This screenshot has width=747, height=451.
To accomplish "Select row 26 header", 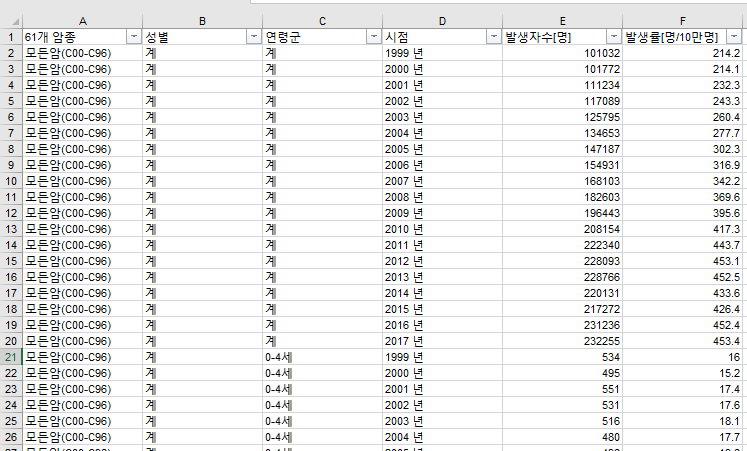I will coord(11,437).
